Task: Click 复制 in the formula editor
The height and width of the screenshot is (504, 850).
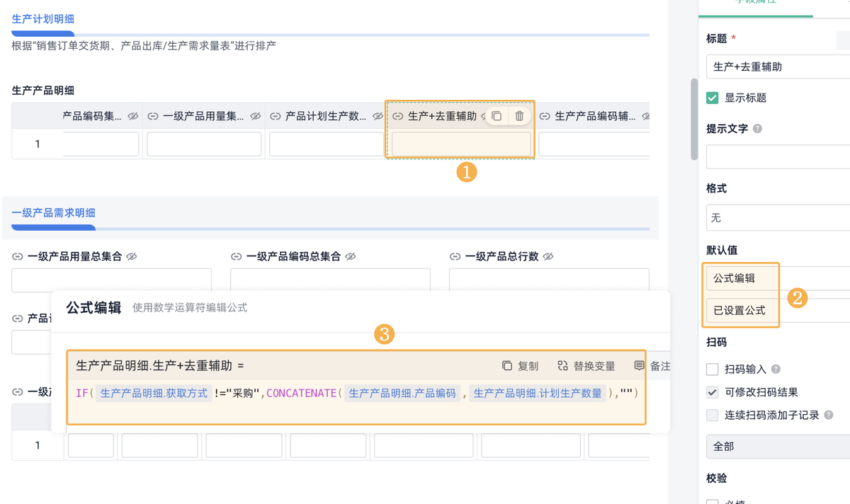Action: point(528,366)
